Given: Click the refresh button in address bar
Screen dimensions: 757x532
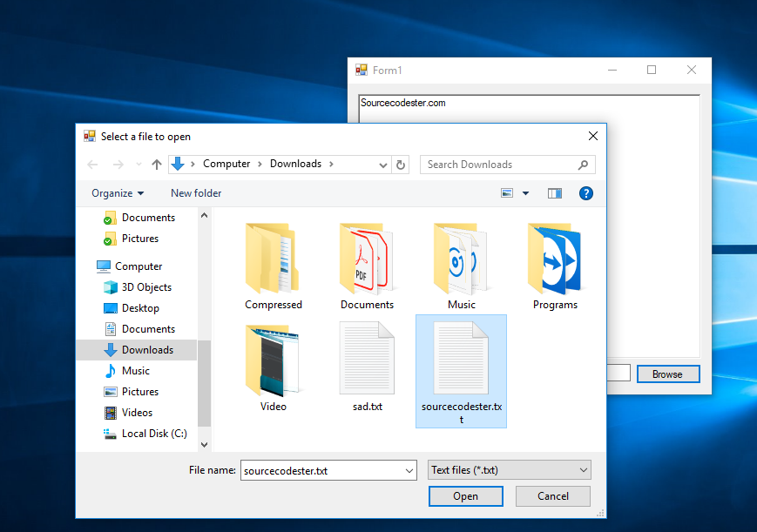Looking at the screenshot, I should (x=401, y=165).
